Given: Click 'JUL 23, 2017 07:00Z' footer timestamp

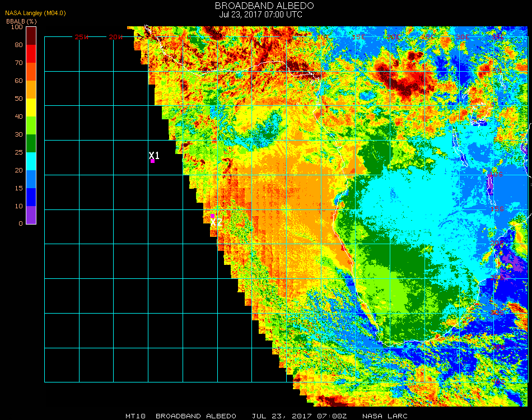Looking at the screenshot, I should [x=299, y=416].
